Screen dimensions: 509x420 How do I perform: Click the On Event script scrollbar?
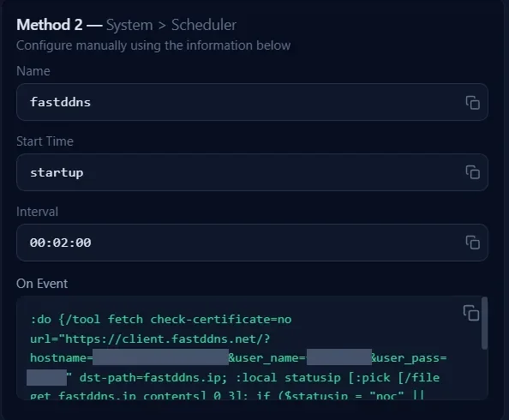coord(484,323)
